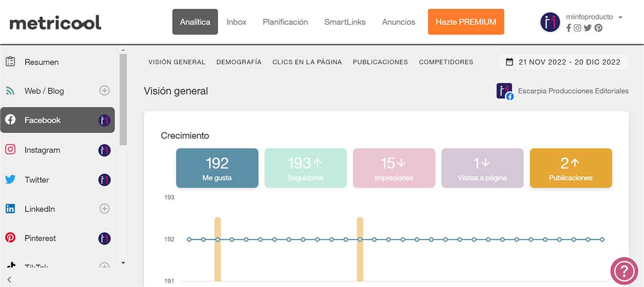Click the connected account badge beside Twitter

[105, 180]
